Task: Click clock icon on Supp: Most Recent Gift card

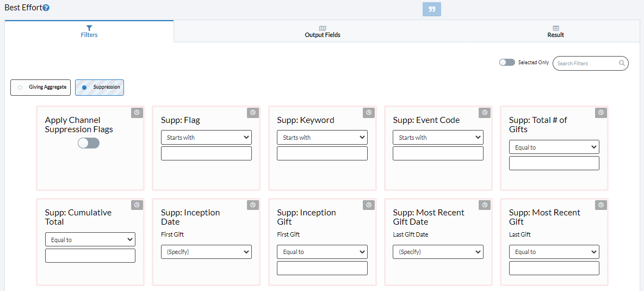Action: [601, 205]
